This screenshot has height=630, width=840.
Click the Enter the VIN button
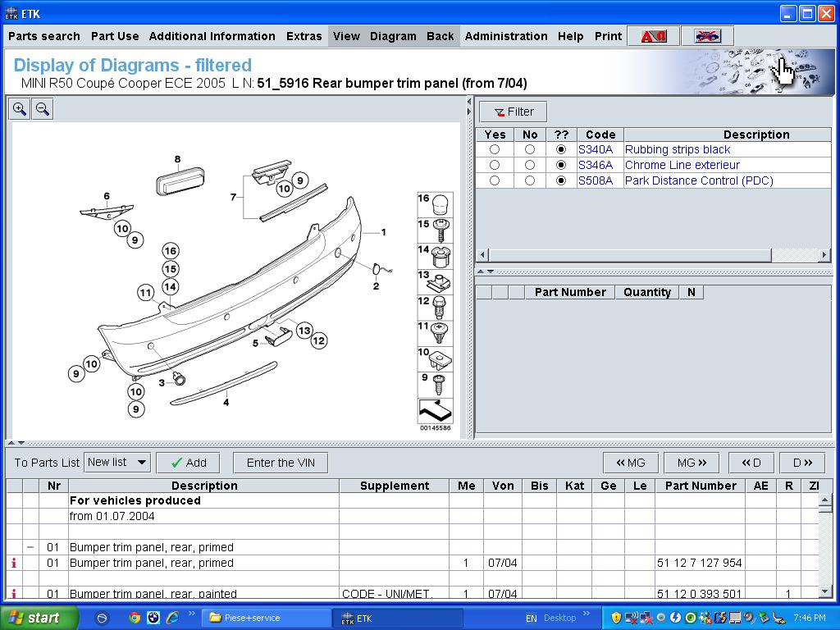coord(281,463)
